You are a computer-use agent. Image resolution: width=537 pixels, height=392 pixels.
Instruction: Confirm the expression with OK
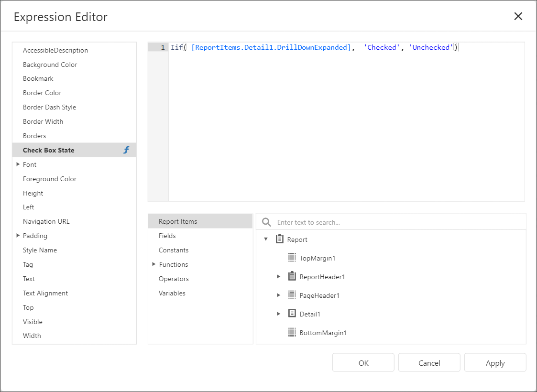(x=363, y=362)
